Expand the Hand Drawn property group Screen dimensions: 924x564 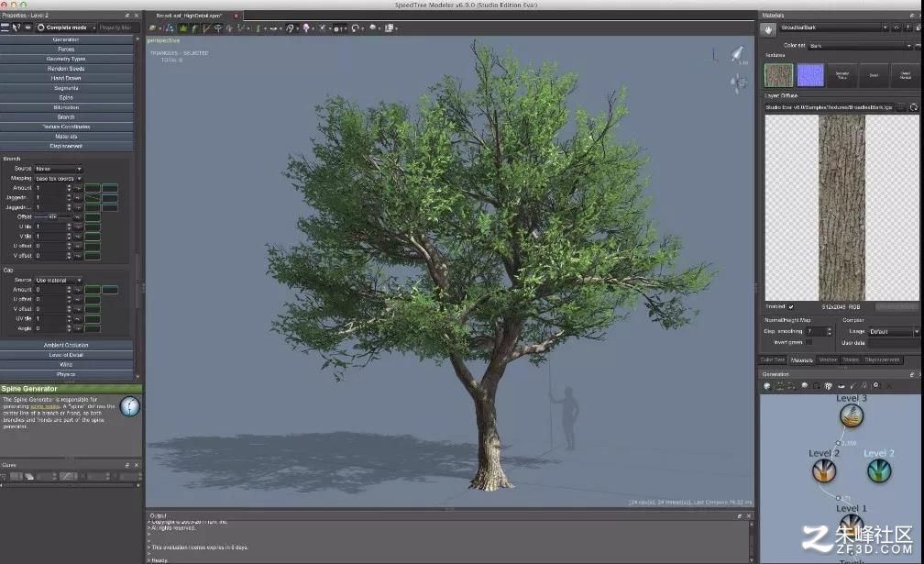[66, 78]
